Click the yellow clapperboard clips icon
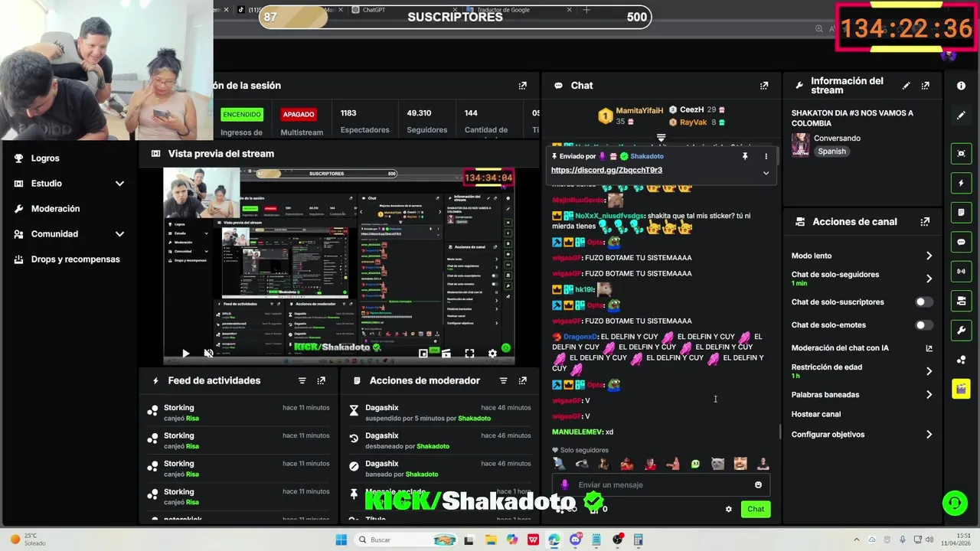This screenshot has width=980, height=551. (961, 389)
